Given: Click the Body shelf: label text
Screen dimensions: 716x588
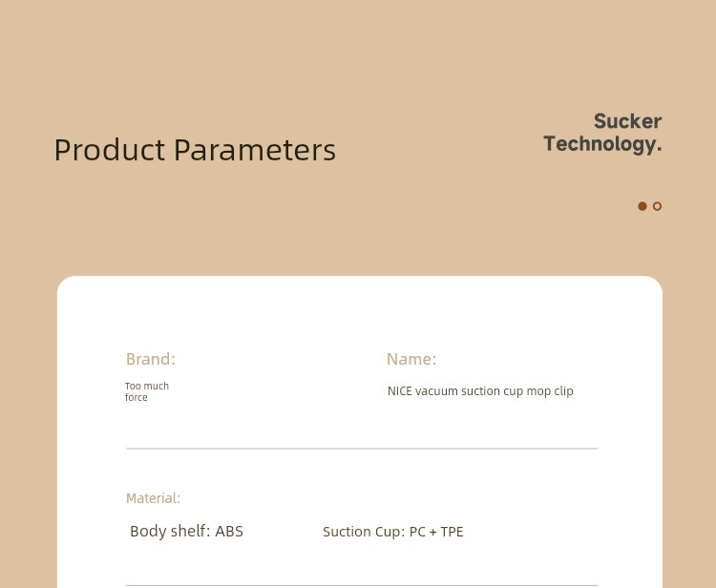Looking at the screenshot, I should (x=170, y=532).
